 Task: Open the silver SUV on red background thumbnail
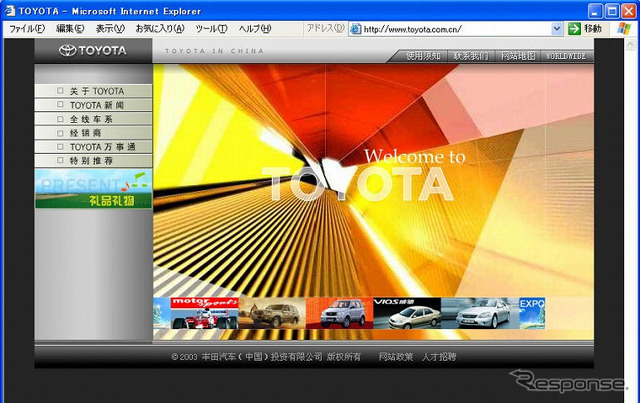click(x=339, y=313)
